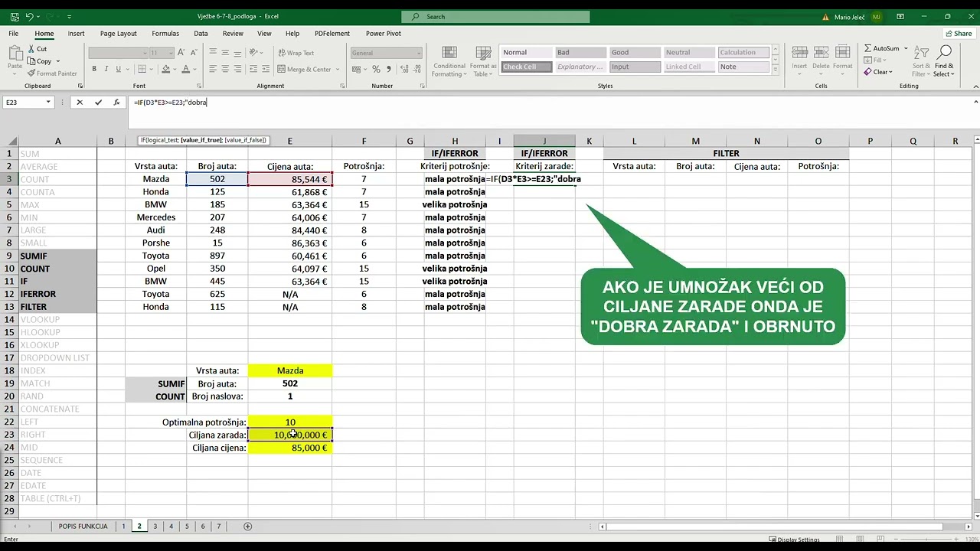Toggle Center horizontal alignment

click(x=225, y=69)
